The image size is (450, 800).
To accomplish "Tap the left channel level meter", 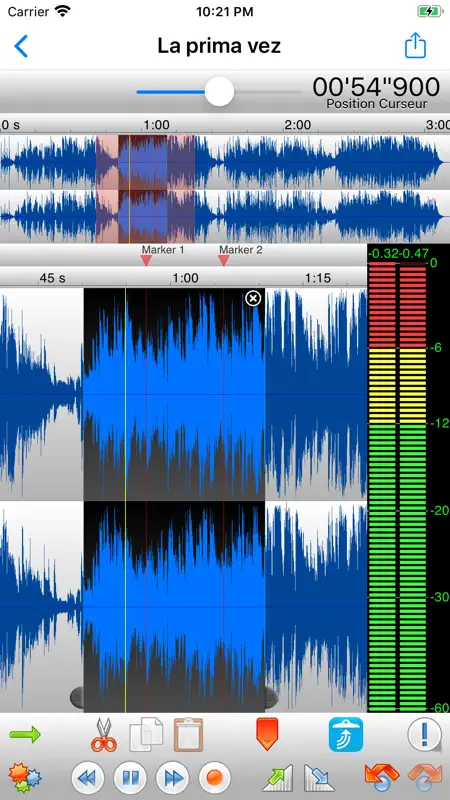I will [x=382, y=487].
